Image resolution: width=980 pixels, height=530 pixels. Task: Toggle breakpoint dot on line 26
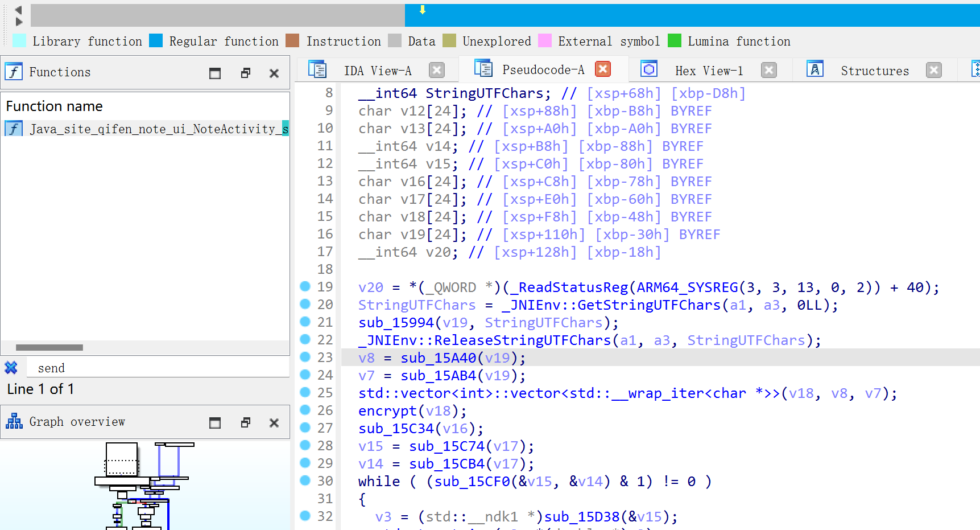click(305, 410)
